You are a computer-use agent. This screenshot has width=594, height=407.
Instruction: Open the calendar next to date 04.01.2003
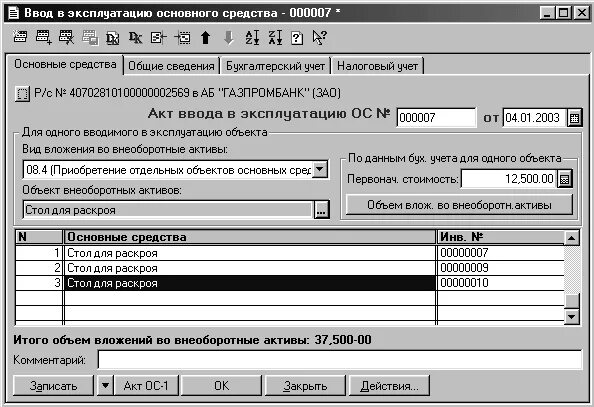click(x=574, y=118)
